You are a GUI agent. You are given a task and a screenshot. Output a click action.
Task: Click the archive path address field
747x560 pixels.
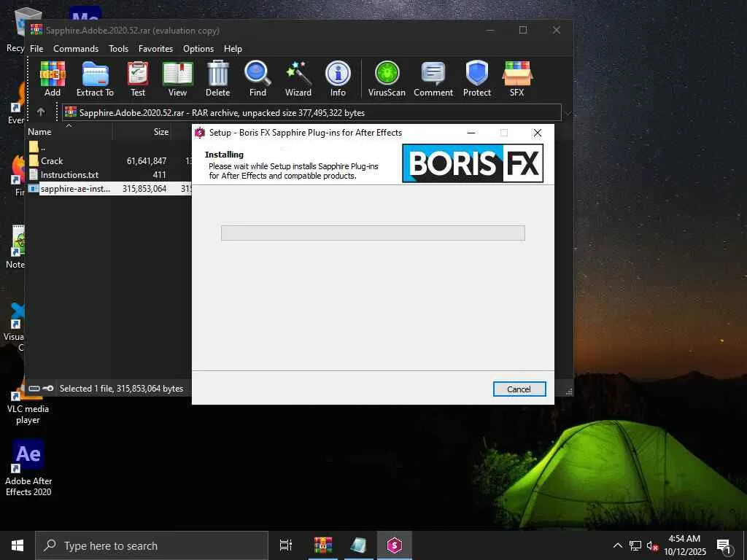coord(311,113)
